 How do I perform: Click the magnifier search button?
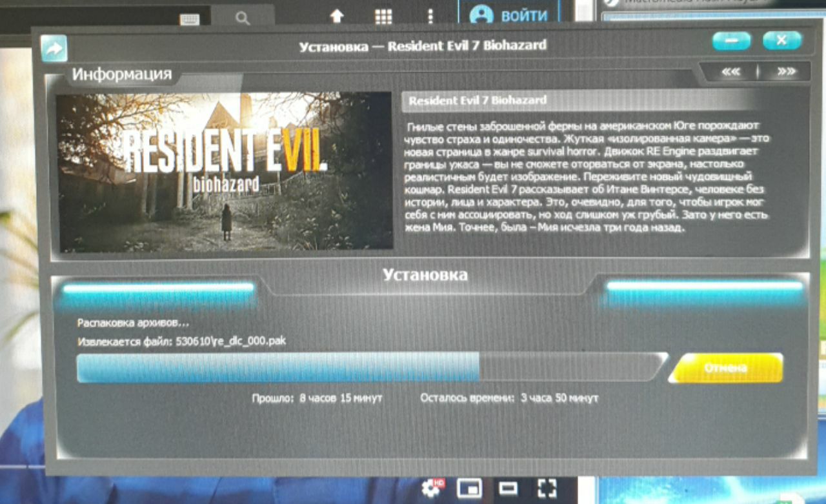[243, 18]
